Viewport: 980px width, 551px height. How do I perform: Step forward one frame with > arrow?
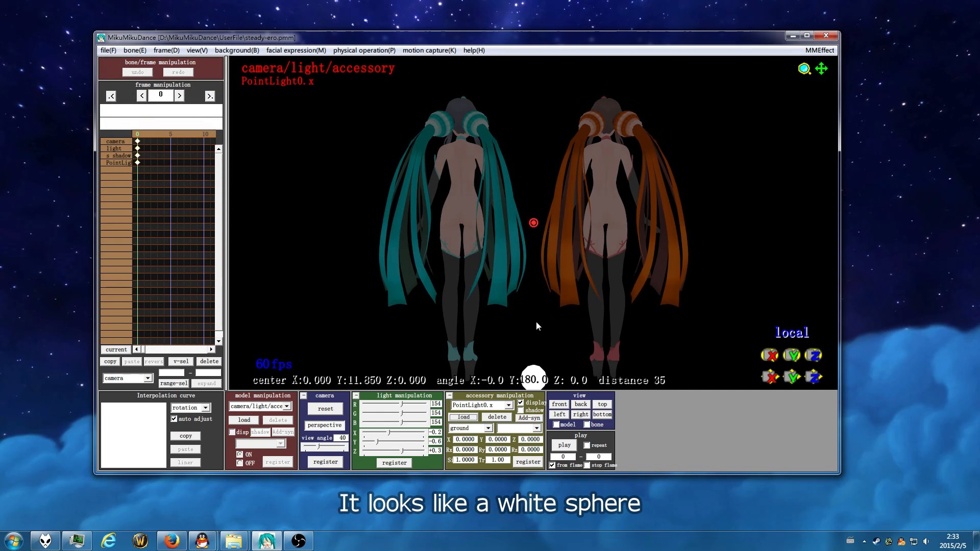coord(179,96)
